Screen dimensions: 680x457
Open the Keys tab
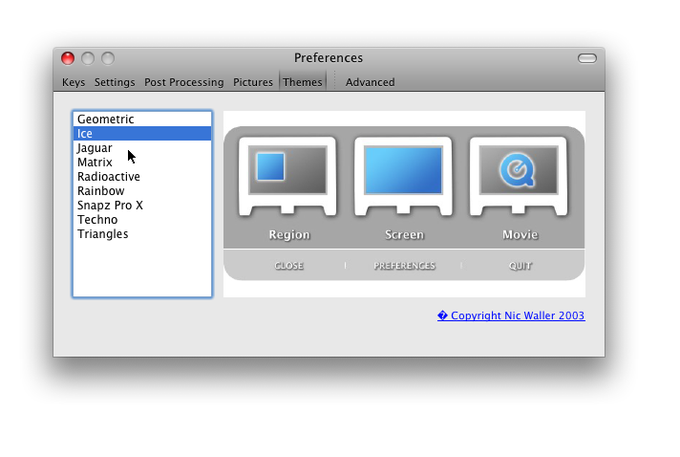point(73,82)
